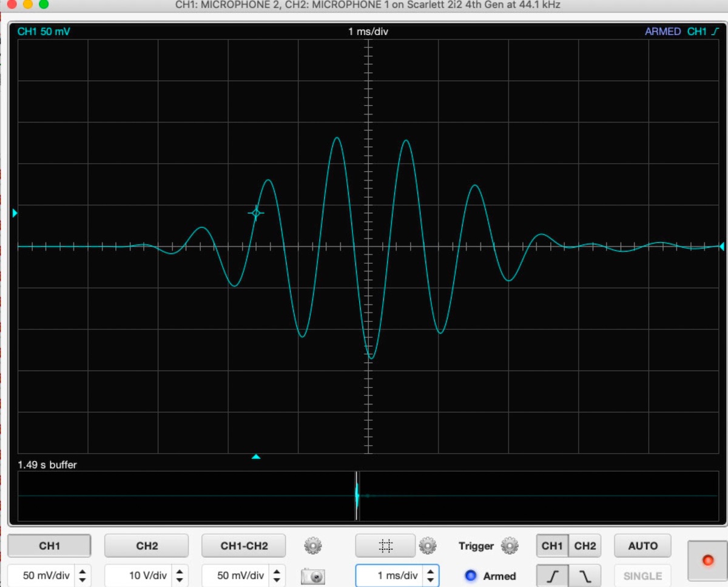
Task: Select CH2 as trigger source
Action: 585,546
